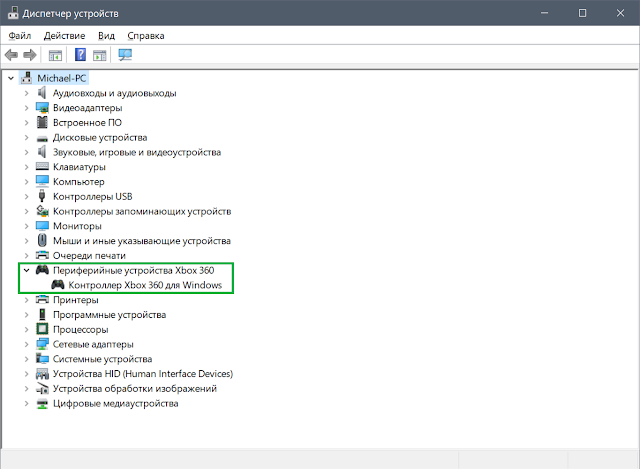The width and height of the screenshot is (640, 469).
Task: Expand the Видеоадаптеры category
Action: coord(27,108)
